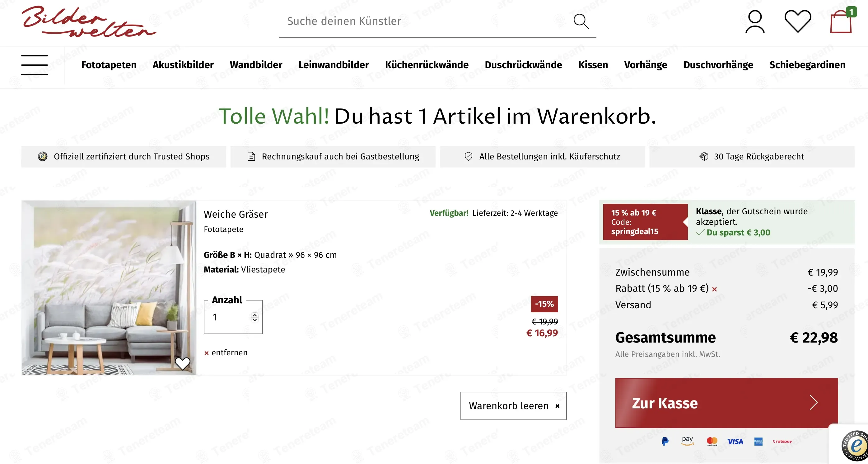Remove the 15% discount code with the x
Screen dimensions: 868x464
point(714,289)
